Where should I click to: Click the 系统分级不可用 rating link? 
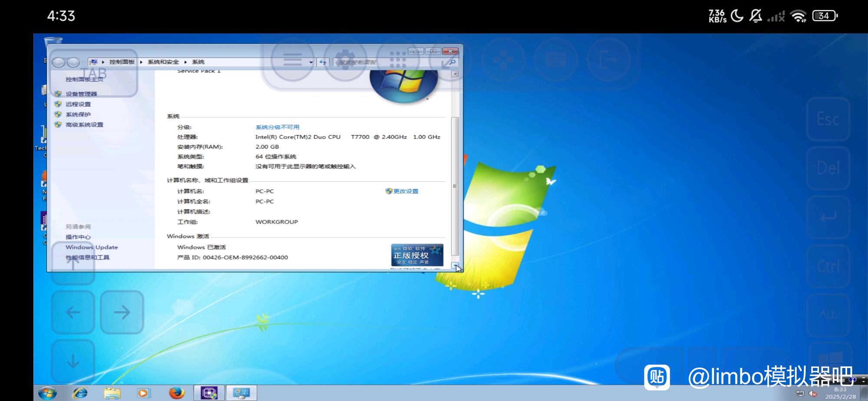coord(277,127)
